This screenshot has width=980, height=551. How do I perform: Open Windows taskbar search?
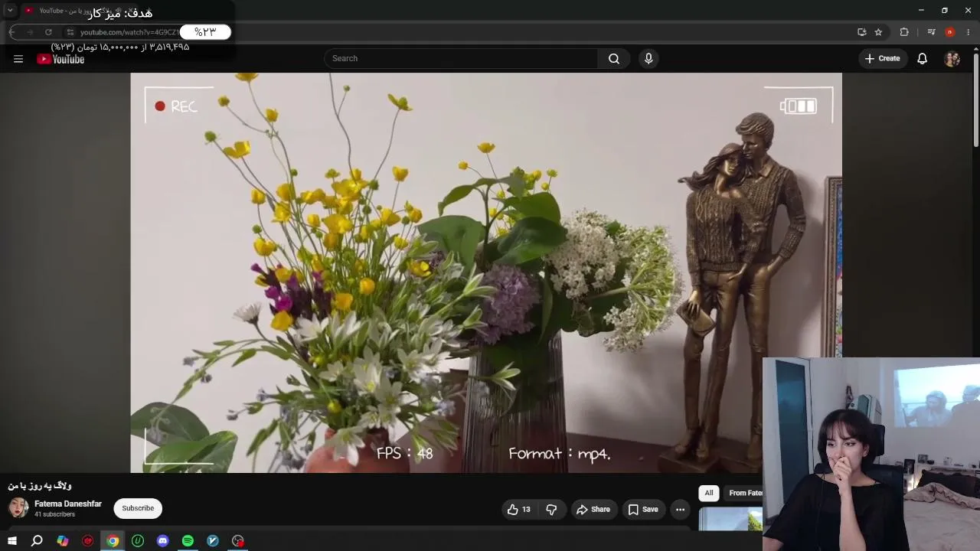click(37, 541)
